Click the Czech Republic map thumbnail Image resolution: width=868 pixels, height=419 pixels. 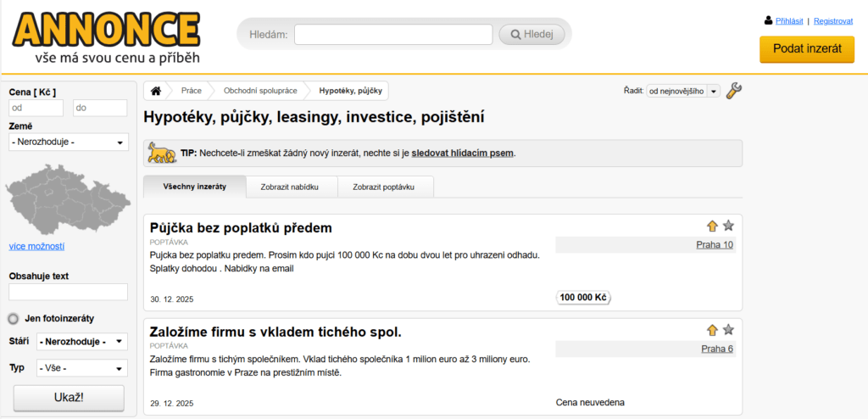(61, 198)
